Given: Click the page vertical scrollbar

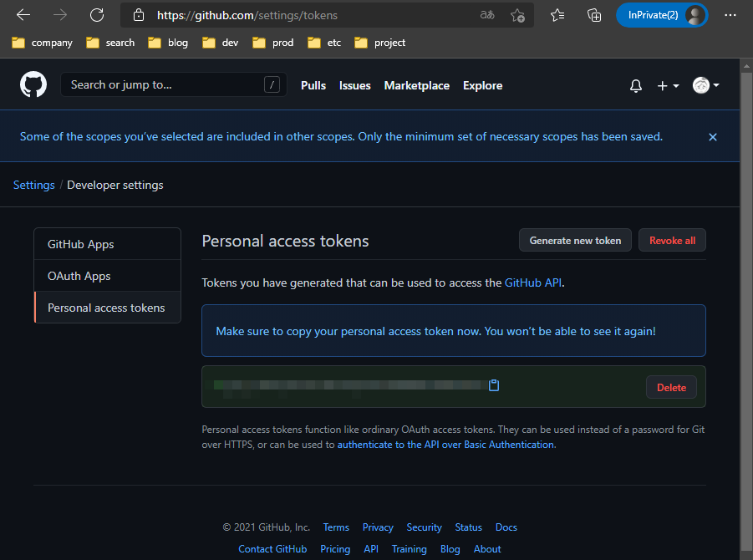Looking at the screenshot, I should coord(746,312).
